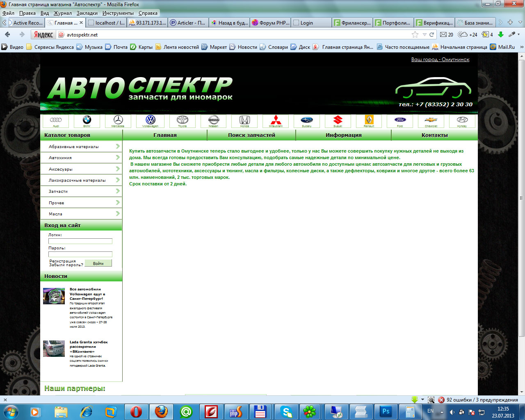The height and width of the screenshot is (420, 525).
Task: Focus the Пароль input field
Action: [x=80, y=254]
